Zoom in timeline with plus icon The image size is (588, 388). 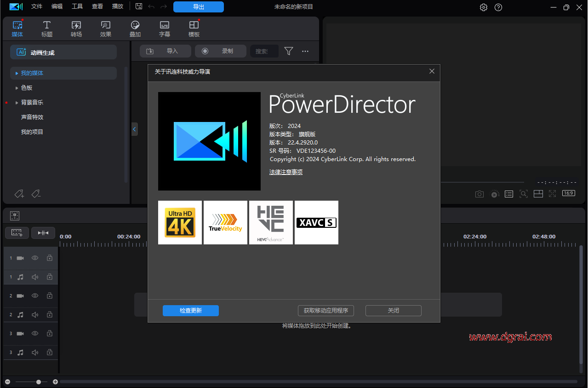click(55, 382)
